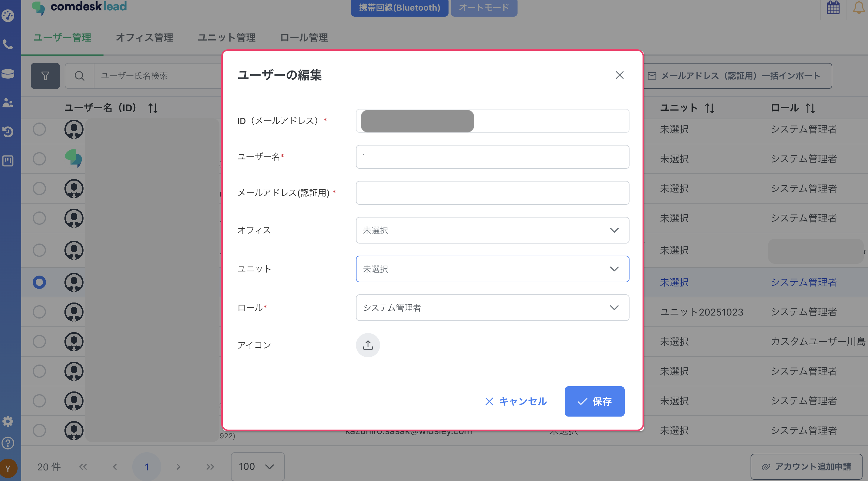Switch to オフィス管理 tab
Viewport: 868px width, 481px height.
144,38
